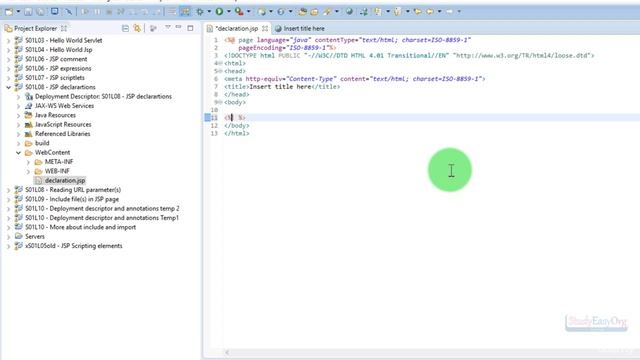Select Referenced Libraries node
The image size is (640, 360).
[62, 134]
